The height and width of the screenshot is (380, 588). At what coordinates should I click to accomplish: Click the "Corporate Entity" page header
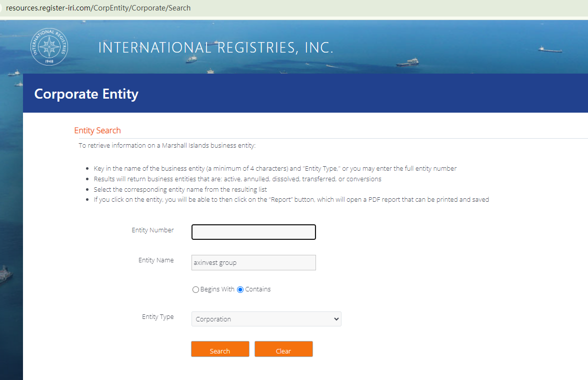(86, 94)
